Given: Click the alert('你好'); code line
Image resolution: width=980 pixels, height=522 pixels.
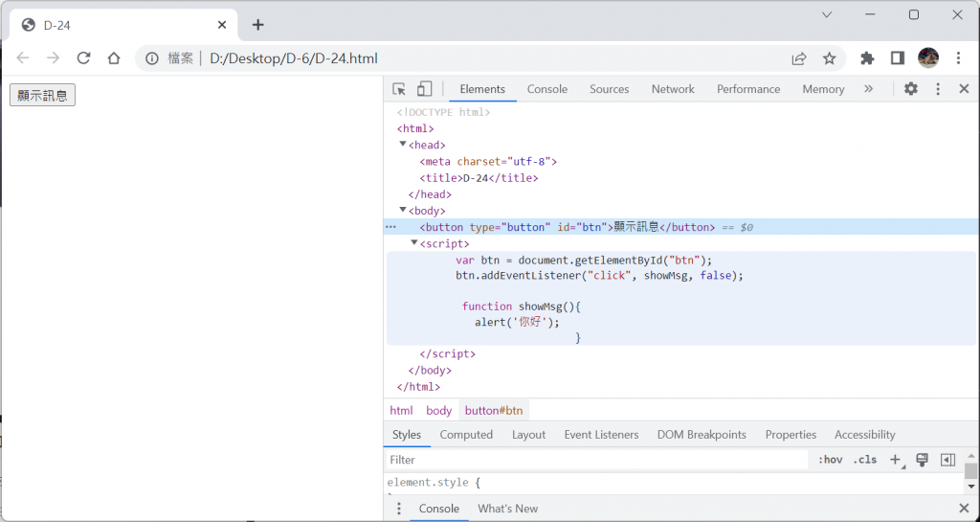Looking at the screenshot, I should [517, 323].
